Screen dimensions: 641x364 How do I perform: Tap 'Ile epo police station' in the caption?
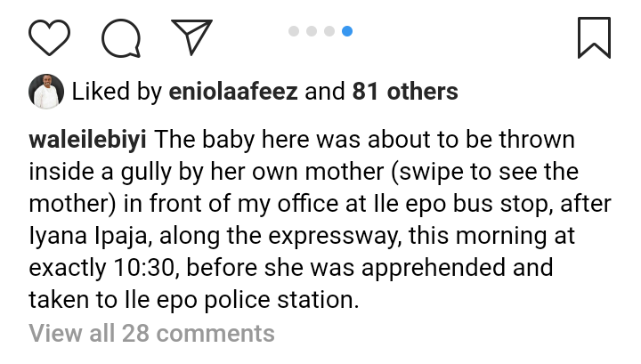[237, 300]
